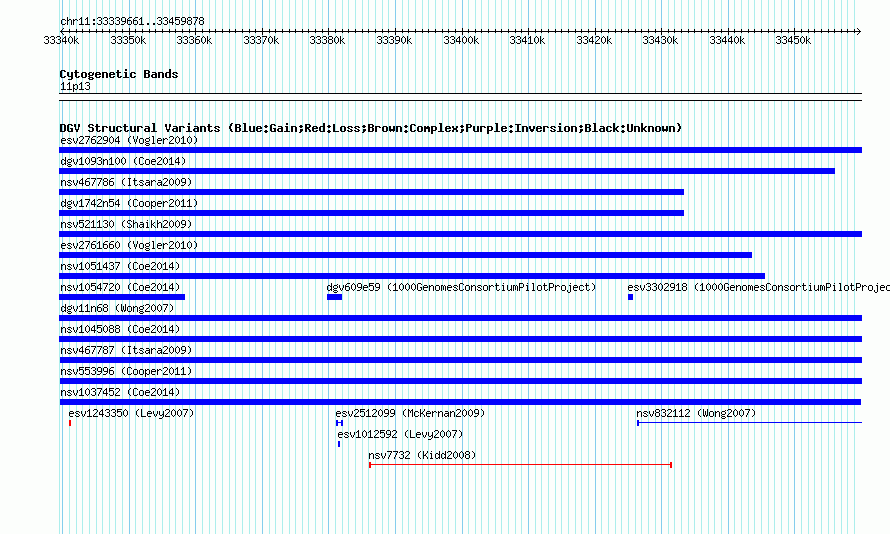Click the 33350k ruler tick label
Image resolution: width=890 pixels, height=534 pixels.
coord(128,40)
